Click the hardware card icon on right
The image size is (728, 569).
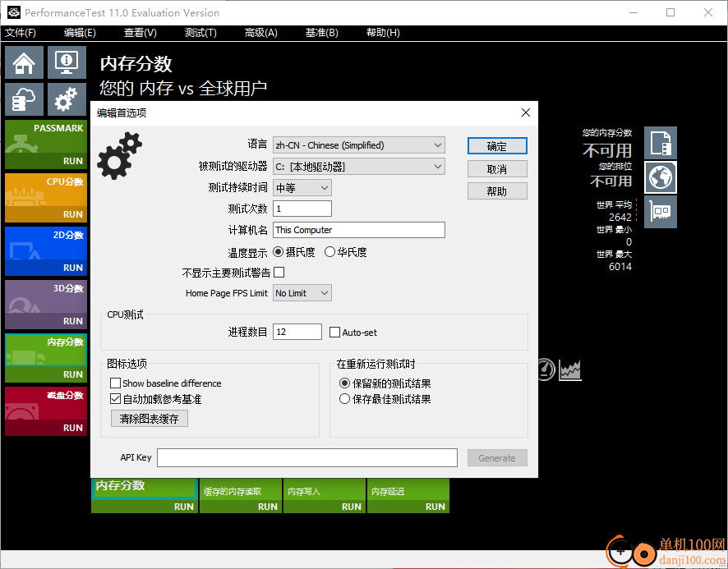[x=661, y=212]
